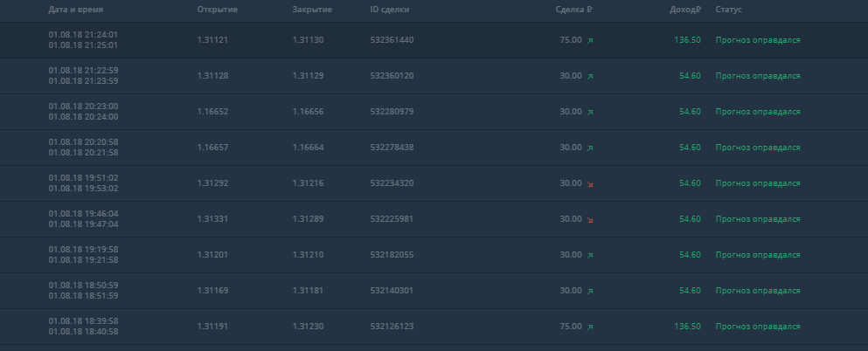Click the 01.08.18 19:46:04 timestamp
Viewport: 868px width, 351px height.
click(x=83, y=213)
